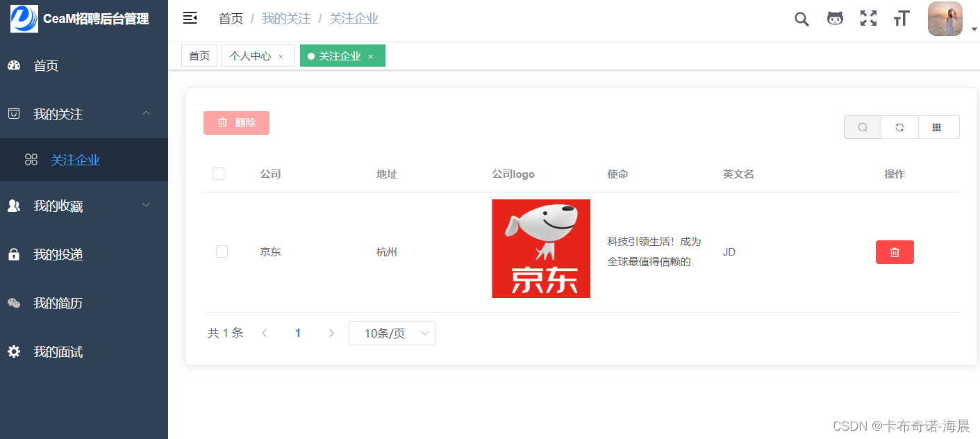
Task: Click the WeChat icon beside 我的简历
Action: click(x=14, y=303)
